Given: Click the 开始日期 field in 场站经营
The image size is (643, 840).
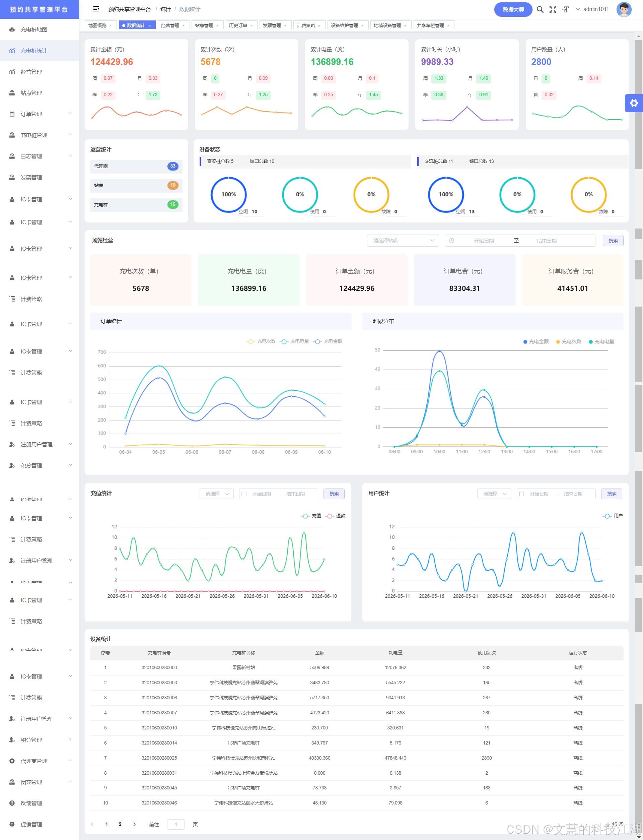Looking at the screenshot, I should point(484,241).
